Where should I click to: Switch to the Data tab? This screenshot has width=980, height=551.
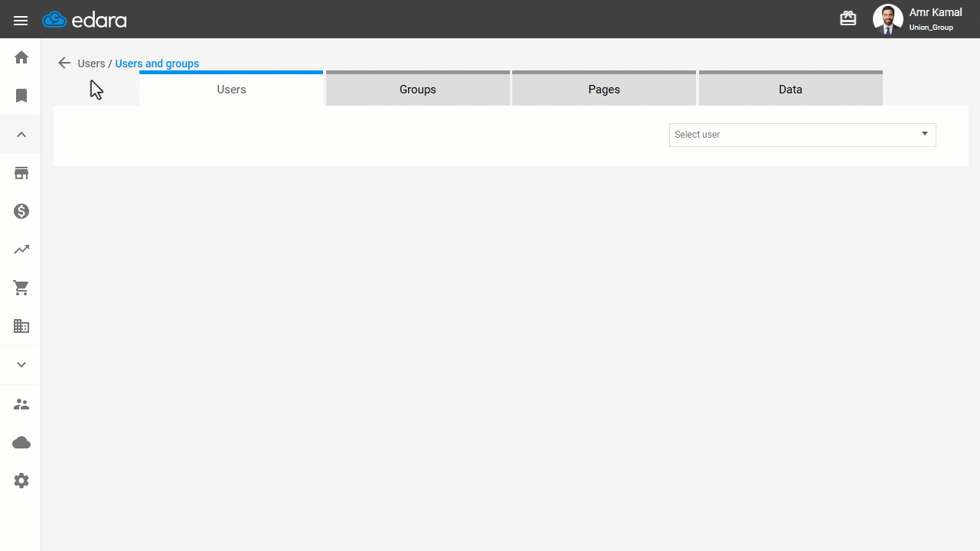coord(791,89)
